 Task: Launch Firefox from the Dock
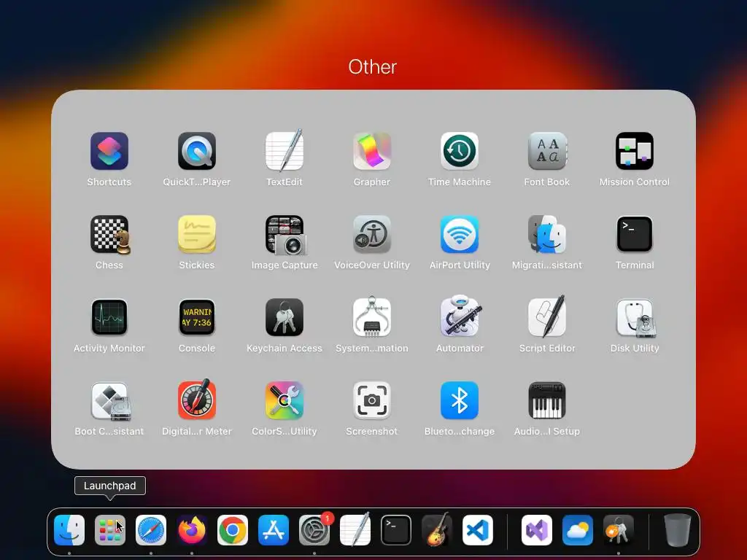point(192,530)
